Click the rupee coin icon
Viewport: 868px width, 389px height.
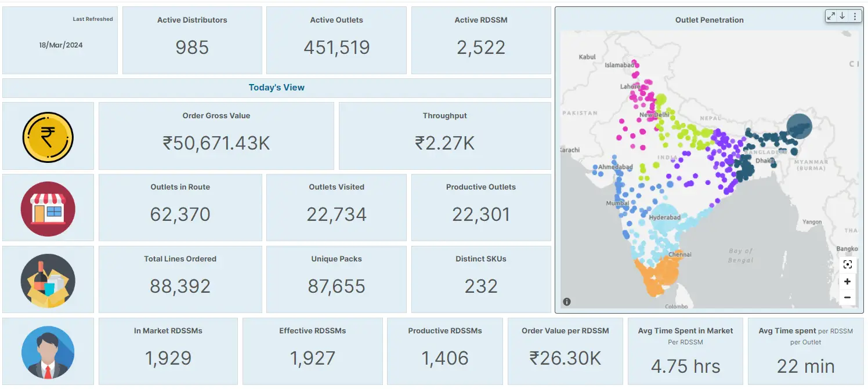click(48, 137)
